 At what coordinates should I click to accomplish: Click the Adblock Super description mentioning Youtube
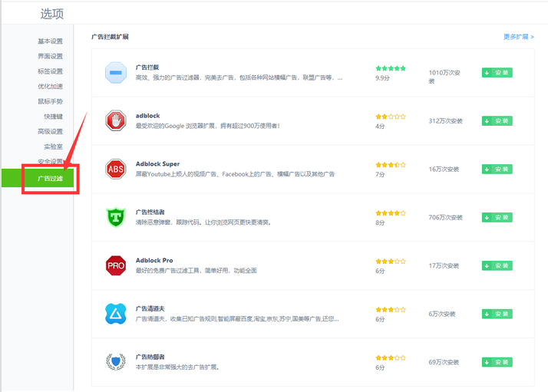pyautogui.click(x=235, y=174)
